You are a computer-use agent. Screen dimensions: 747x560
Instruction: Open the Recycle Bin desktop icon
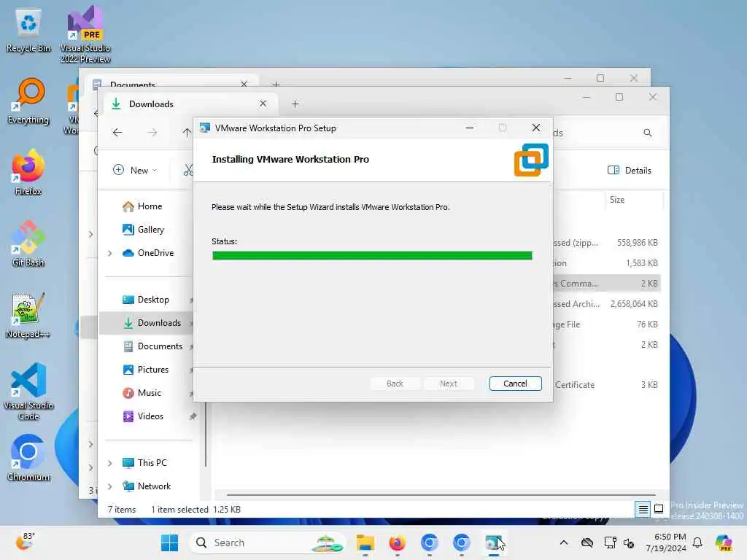[x=28, y=31]
